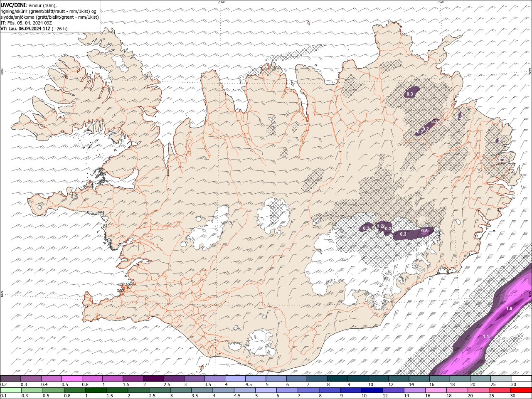Pick the 4 lavender swatch in top legend row
This screenshot has height=399, width=532.
pos(235,378)
